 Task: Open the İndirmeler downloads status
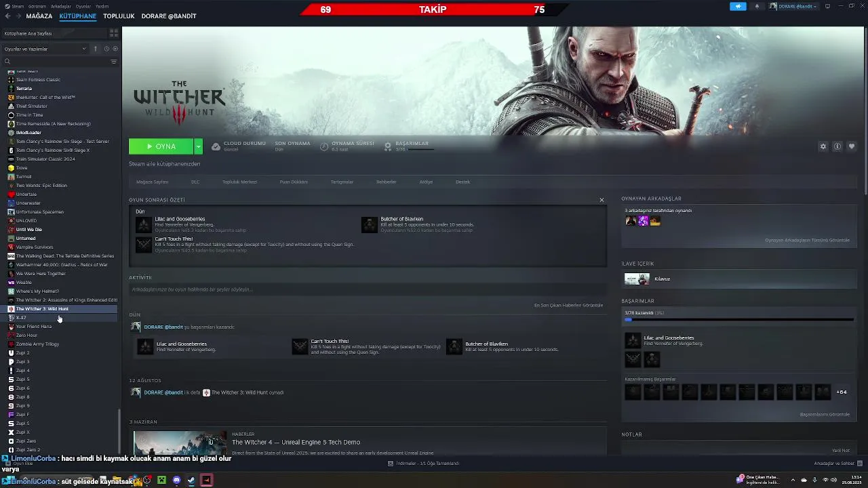click(x=424, y=464)
